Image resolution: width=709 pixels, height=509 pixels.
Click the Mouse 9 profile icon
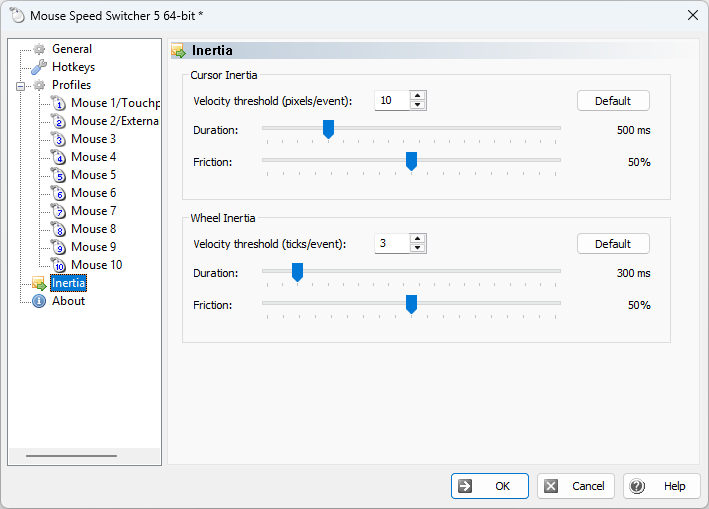pos(58,247)
